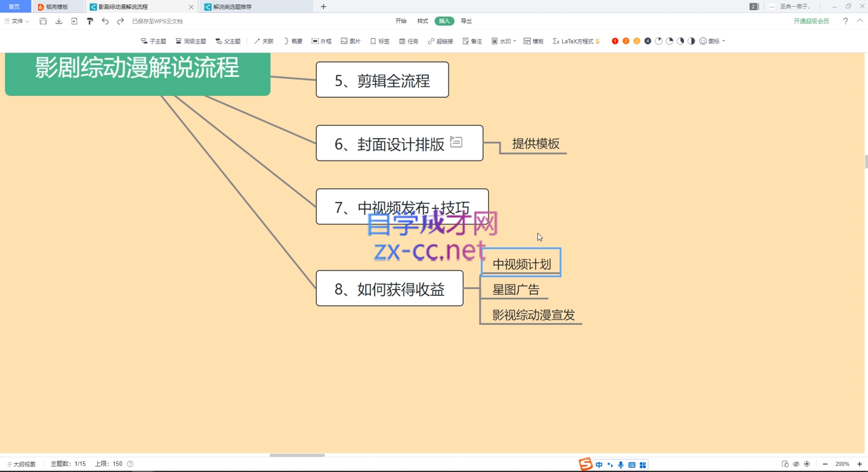This screenshot has width=868, height=472.
Task: Insert a 父主题 parent topic
Action: pyautogui.click(x=228, y=41)
